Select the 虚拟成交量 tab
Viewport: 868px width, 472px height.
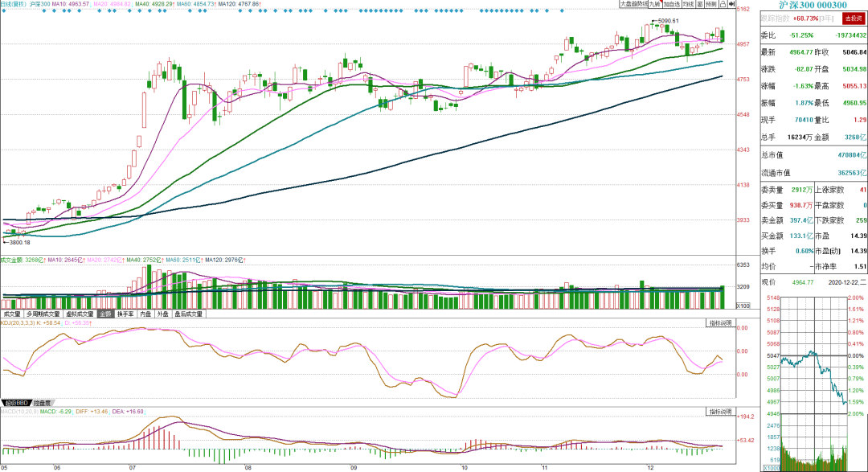[80, 314]
